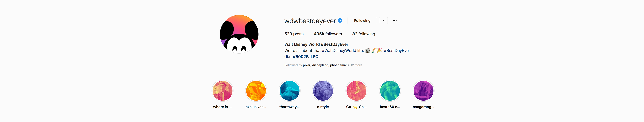Open the 'd style' story highlight
The width and height of the screenshot is (644, 122).
(323, 91)
